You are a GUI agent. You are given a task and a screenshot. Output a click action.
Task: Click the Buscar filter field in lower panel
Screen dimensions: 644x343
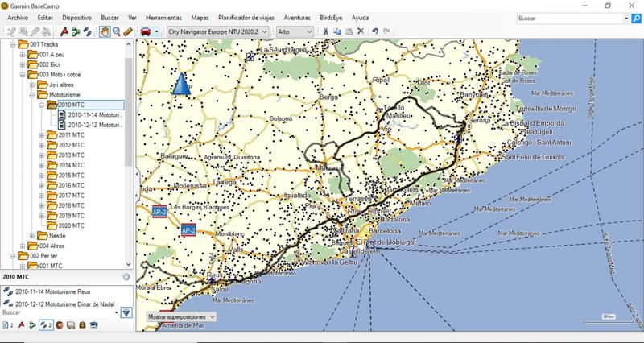[x=57, y=313]
